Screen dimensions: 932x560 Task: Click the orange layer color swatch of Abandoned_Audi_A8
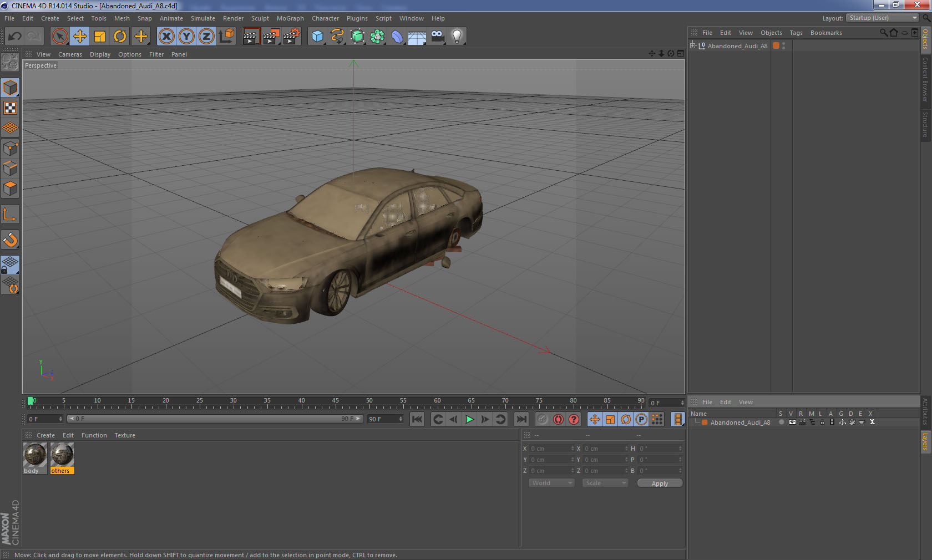(x=776, y=45)
